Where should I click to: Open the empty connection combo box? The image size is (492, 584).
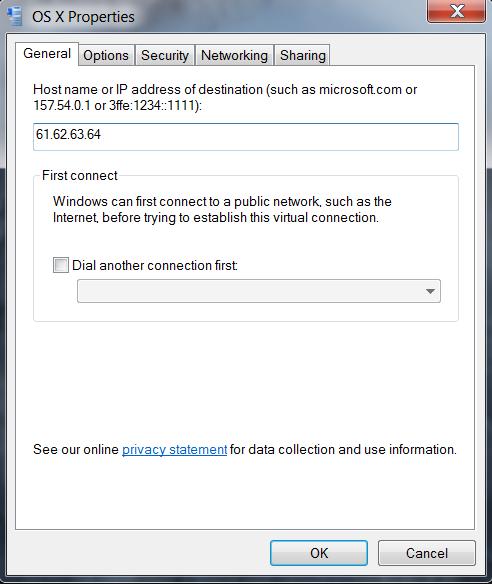coord(259,291)
